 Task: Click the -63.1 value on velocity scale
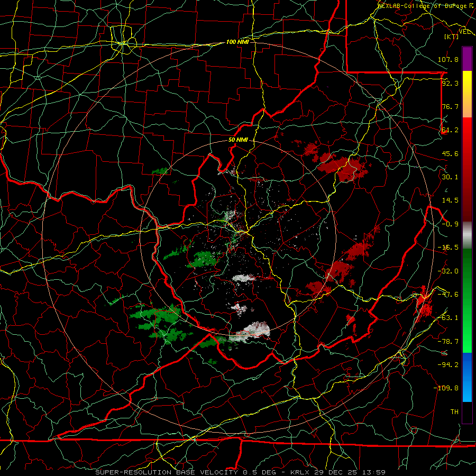point(448,318)
